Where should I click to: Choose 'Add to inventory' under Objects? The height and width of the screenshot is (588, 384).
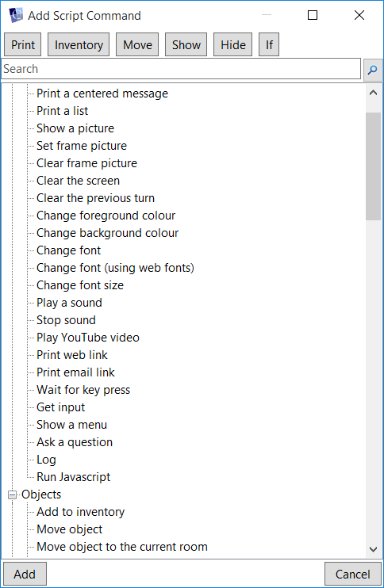80,512
